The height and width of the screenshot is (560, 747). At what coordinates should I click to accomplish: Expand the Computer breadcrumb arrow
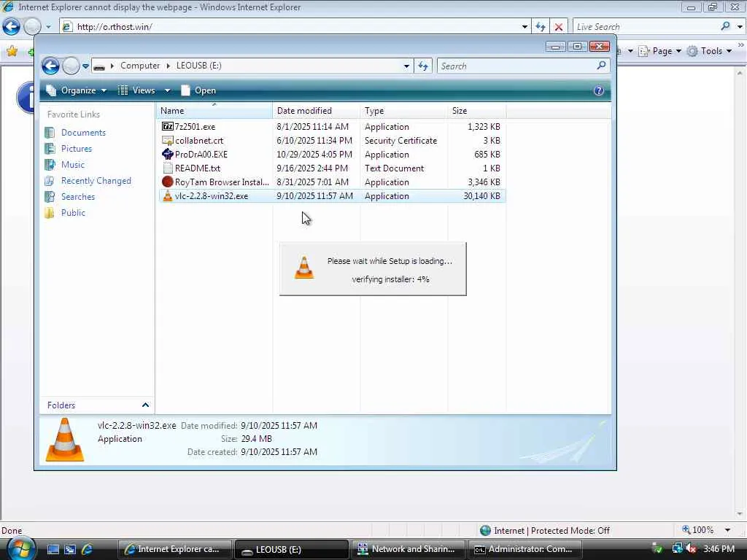tap(169, 66)
